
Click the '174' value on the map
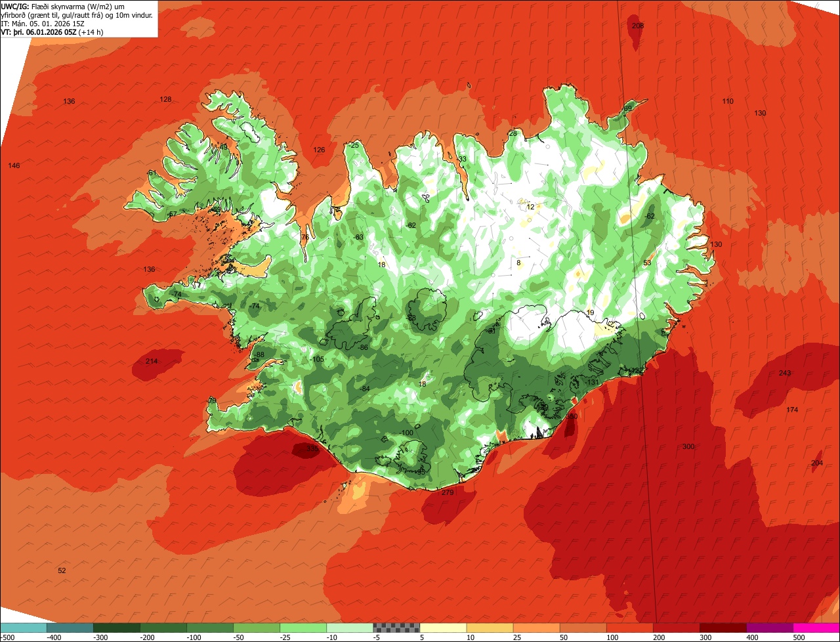click(792, 410)
